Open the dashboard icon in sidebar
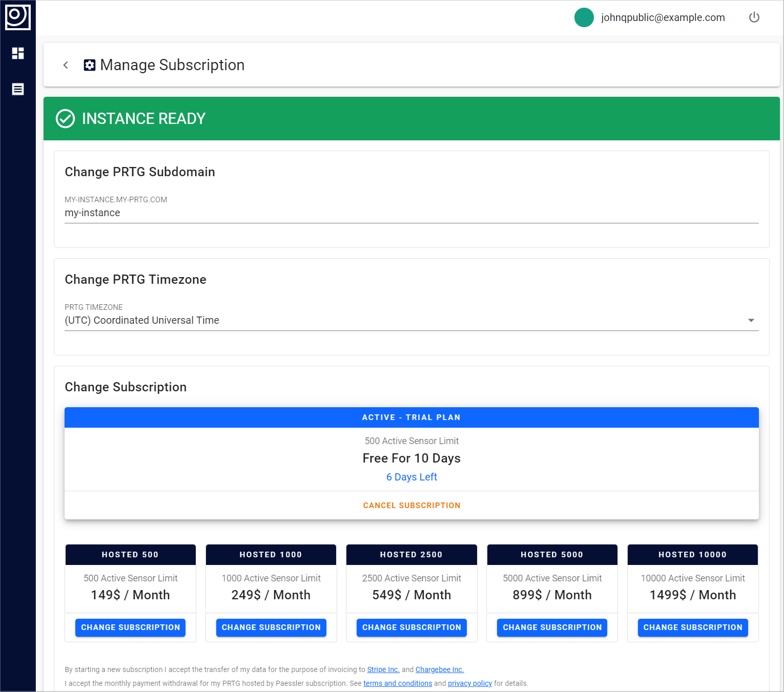Image resolution: width=784 pixels, height=692 pixels. 18,53
